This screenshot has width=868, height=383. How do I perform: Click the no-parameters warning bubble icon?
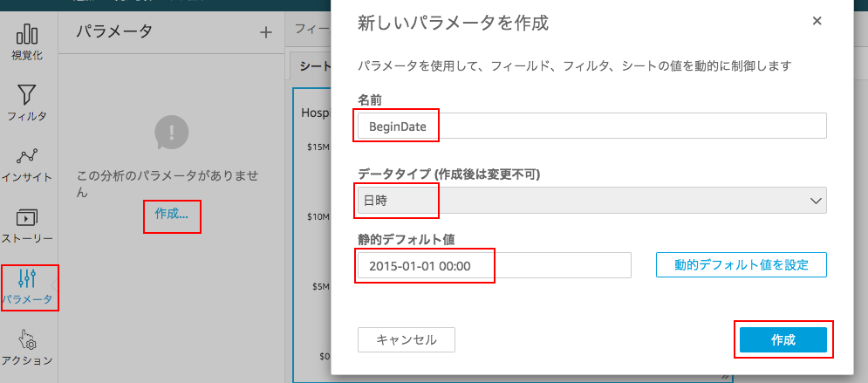(x=172, y=133)
